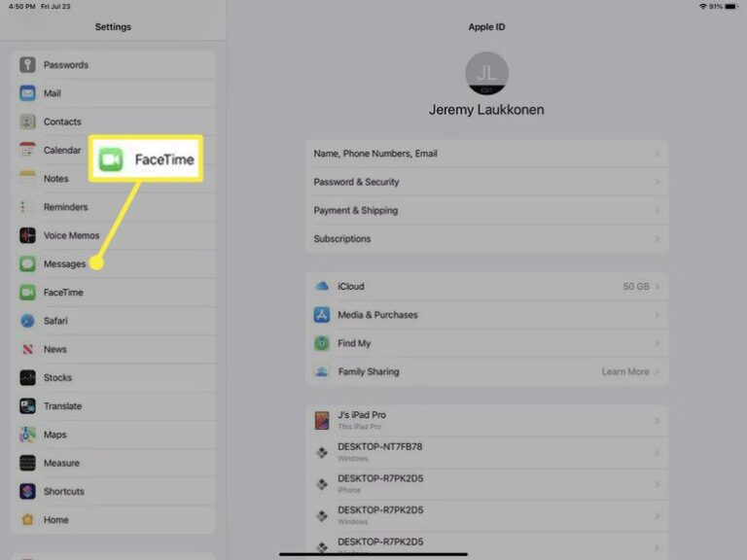Screen dimensions: 747x560
Task: Tap the Family Sharing icon
Action: pos(322,372)
